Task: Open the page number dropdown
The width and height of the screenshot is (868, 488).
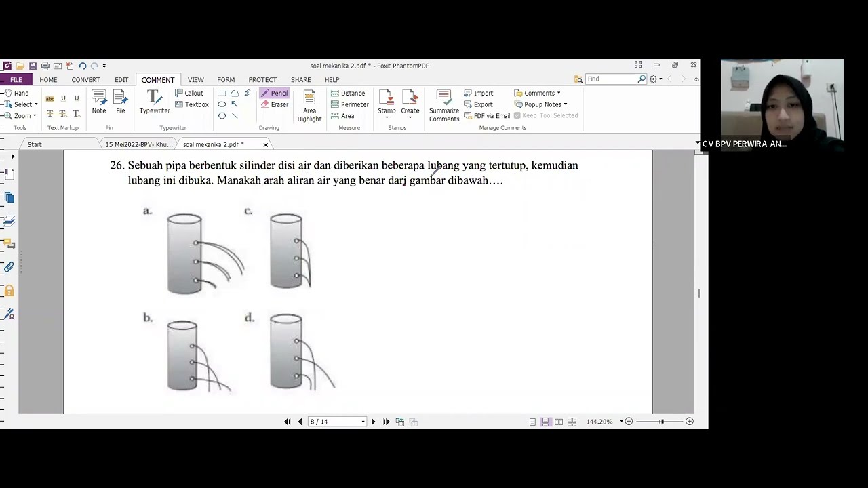Action: coord(363,422)
